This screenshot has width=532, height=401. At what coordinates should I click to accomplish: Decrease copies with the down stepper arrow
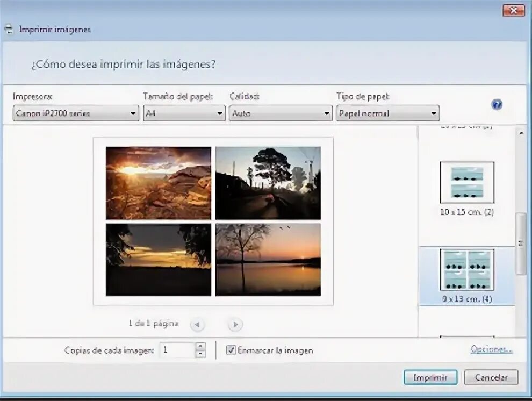click(x=200, y=354)
